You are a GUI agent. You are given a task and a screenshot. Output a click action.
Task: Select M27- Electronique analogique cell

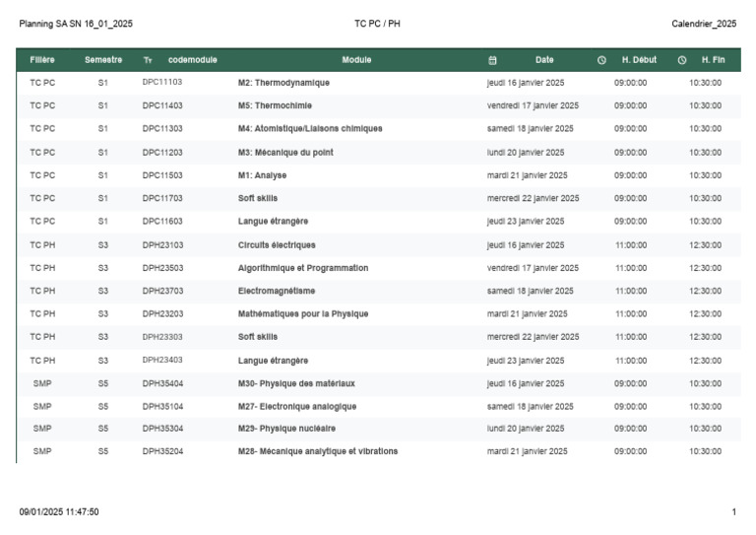297,407
